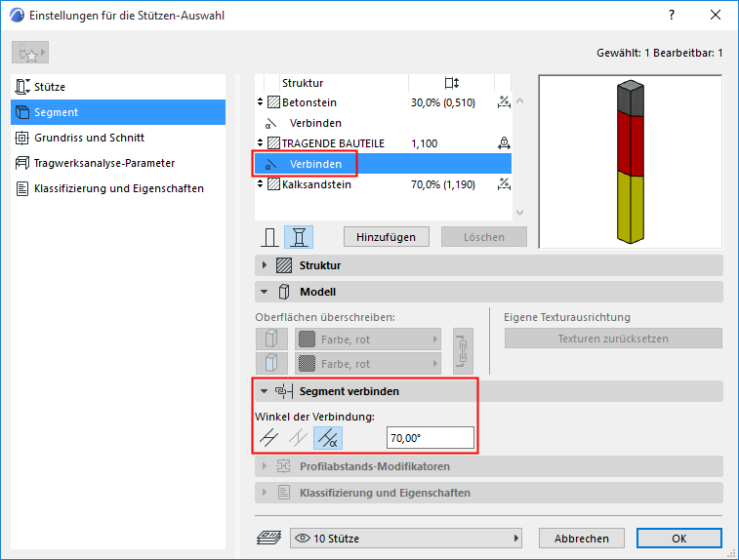Screen dimensions: 739x560
Task: Click the TRAGENDE BAUTEILE hatch icon
Action: [273, 143]
